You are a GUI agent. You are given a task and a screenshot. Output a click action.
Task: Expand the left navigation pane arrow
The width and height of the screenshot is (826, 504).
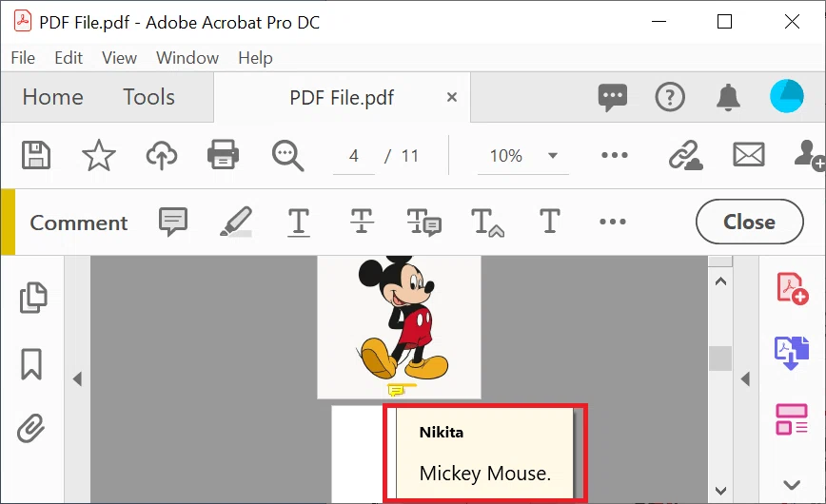tap(77, 379)
